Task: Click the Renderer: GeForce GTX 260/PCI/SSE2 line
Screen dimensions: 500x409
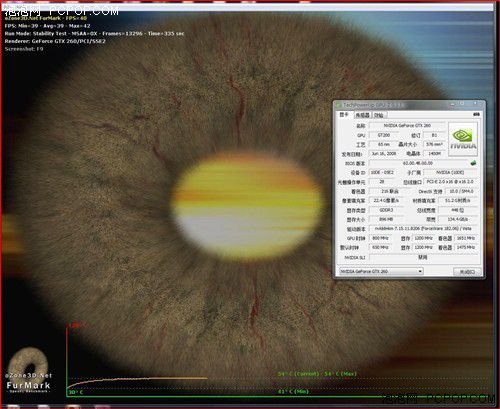Action: point(55,41)
